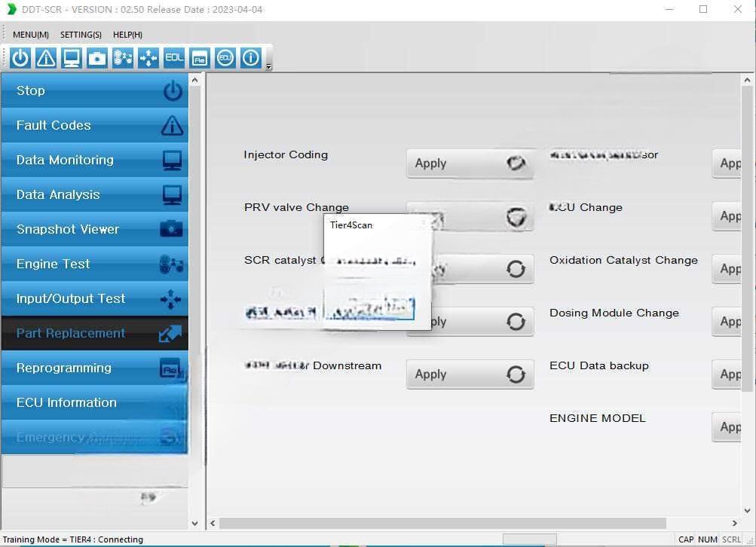Expand the toolbar overflow arrow

(269, 67)
